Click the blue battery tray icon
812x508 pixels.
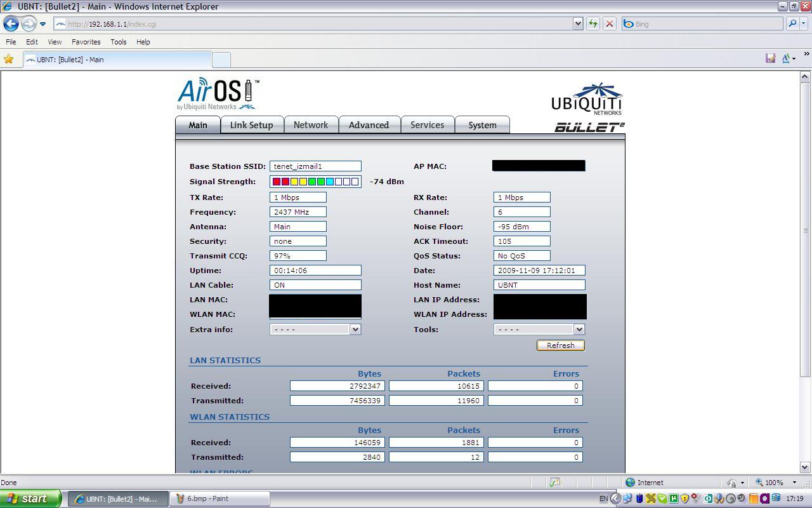pos(639,498)
